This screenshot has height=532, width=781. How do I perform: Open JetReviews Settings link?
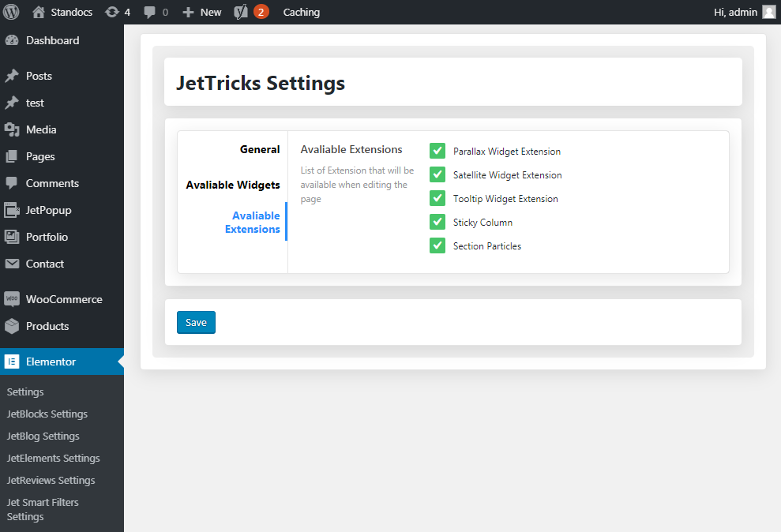51,480
